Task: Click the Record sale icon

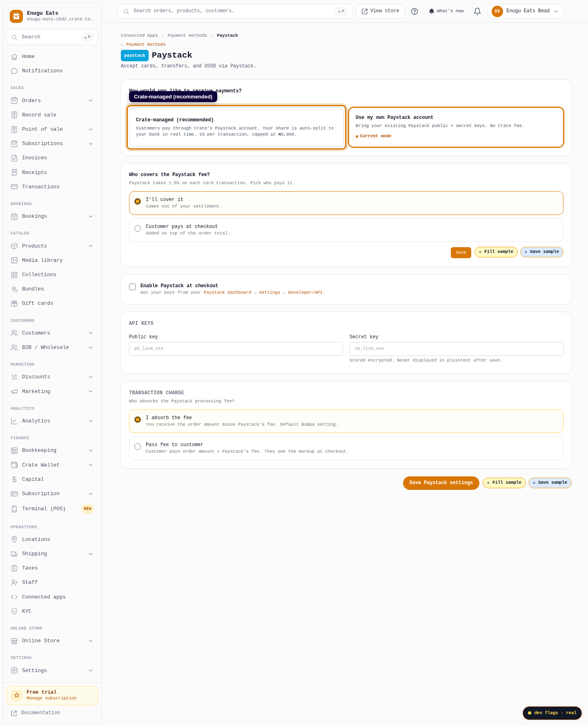Action: pyautogui.click(x=14, y=115)
